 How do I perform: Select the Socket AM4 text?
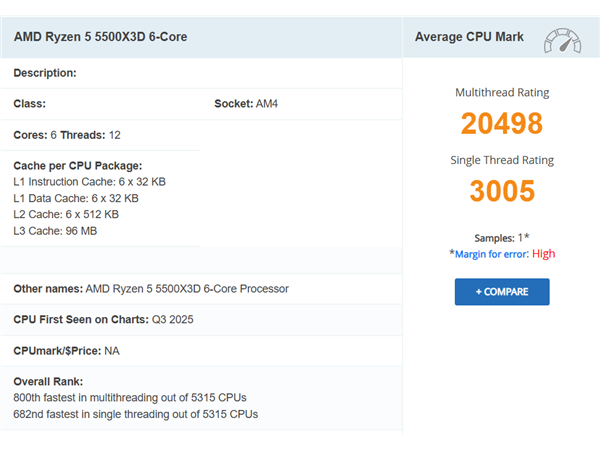[x=246, y=104]
